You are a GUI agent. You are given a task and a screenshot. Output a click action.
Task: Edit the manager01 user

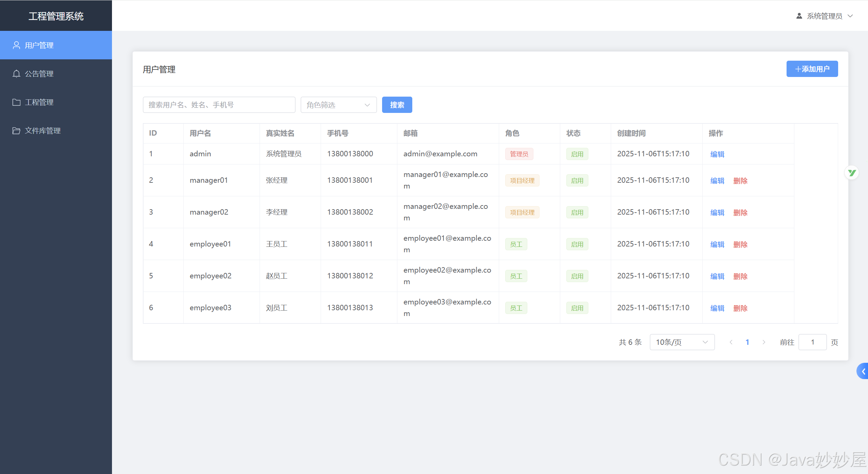pyautogui.click(x=717, y=180)
